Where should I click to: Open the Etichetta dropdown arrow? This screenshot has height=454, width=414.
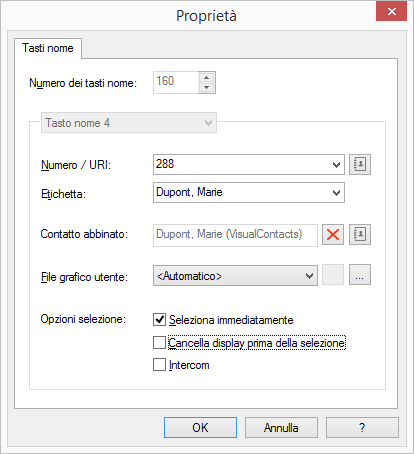pos(336,193)
